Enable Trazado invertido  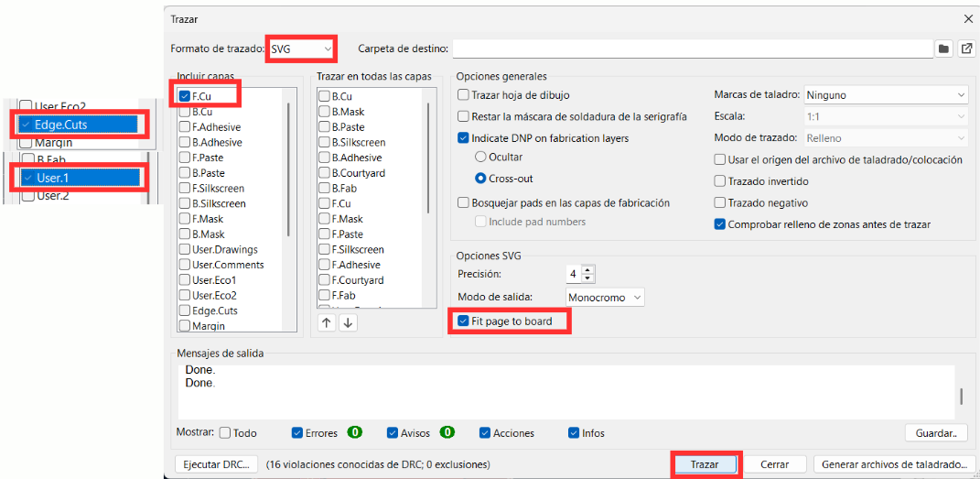(x=720, y=181)
